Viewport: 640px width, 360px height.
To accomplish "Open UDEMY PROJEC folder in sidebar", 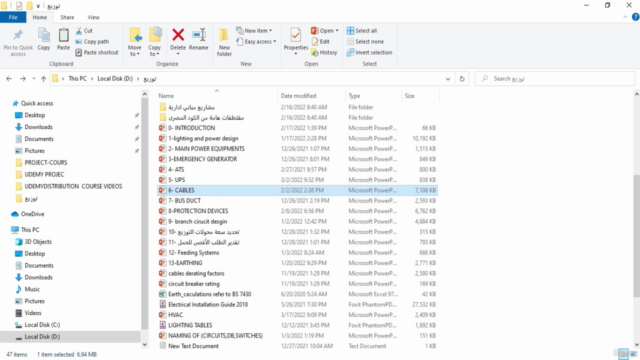I will coord(44,174).
